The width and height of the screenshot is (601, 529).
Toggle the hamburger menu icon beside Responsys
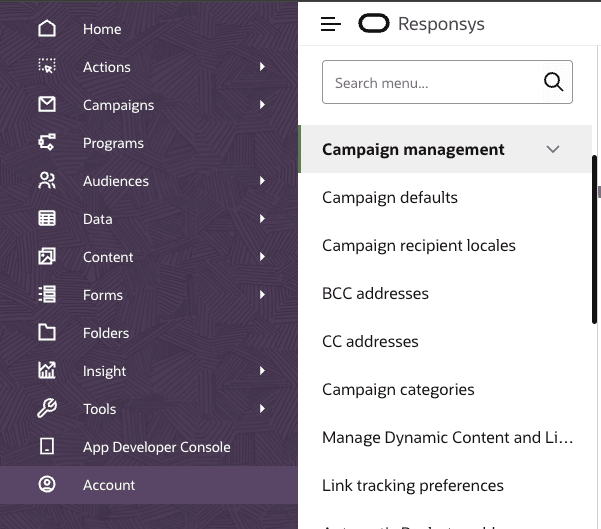pyautogui.click(x=331, y=24)
